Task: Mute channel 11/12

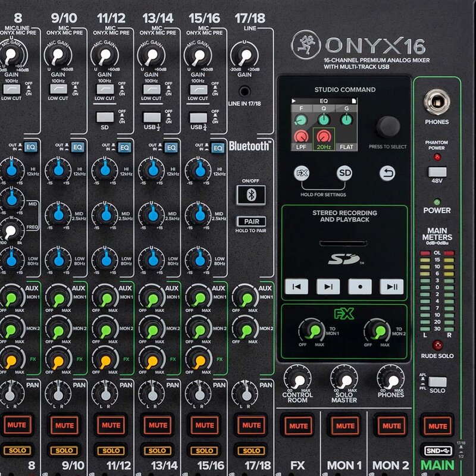Action: pyautogui.click(x=111, y=424)
